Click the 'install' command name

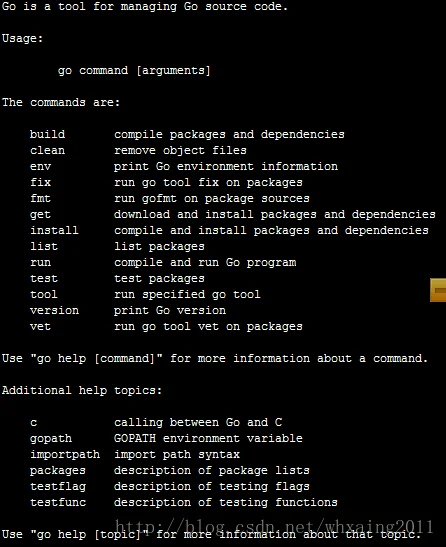(x=54, y=230)
